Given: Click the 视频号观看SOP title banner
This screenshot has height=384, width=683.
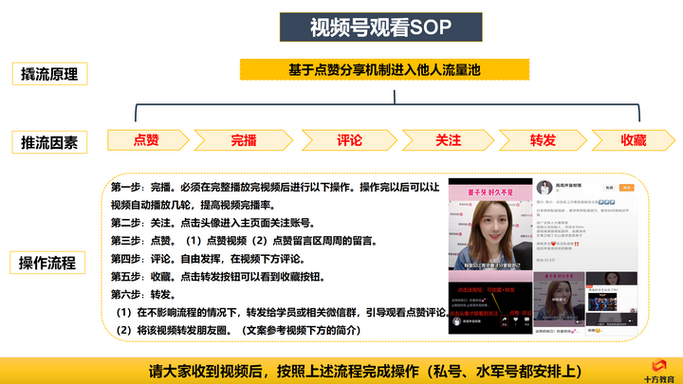Looking at the screenshot, I should pyautogui.click(x=381, y=27).
